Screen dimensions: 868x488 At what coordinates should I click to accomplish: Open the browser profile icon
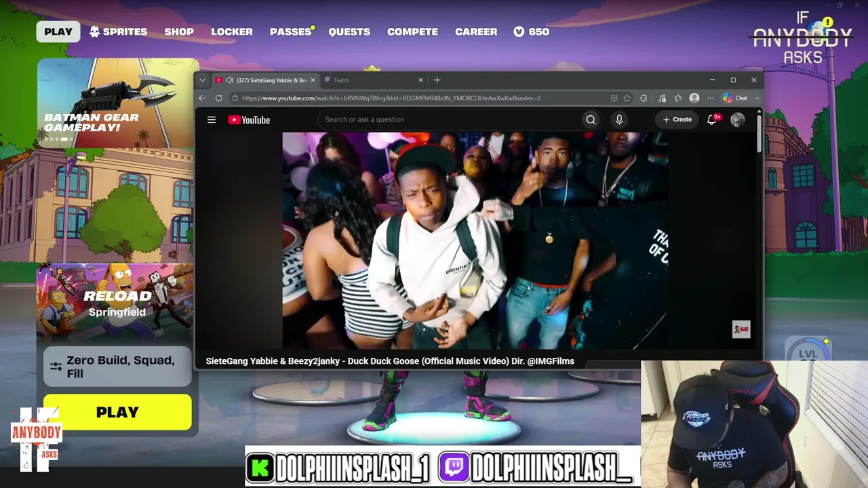click(x=694, y=98)
